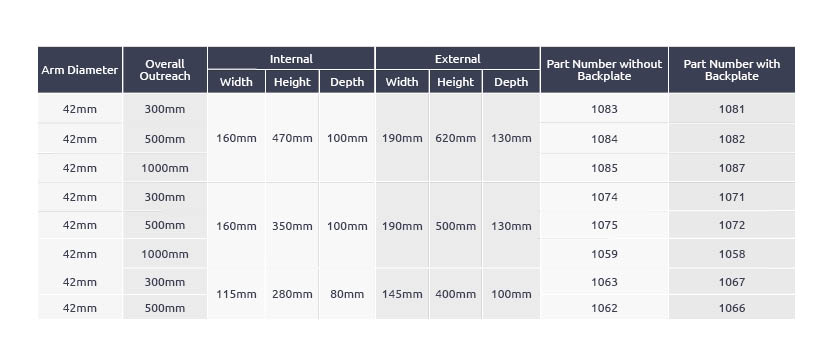The height and width of the screenshot is (363, 839).
Task: Select part number 1059 cell
Action: 604,254
